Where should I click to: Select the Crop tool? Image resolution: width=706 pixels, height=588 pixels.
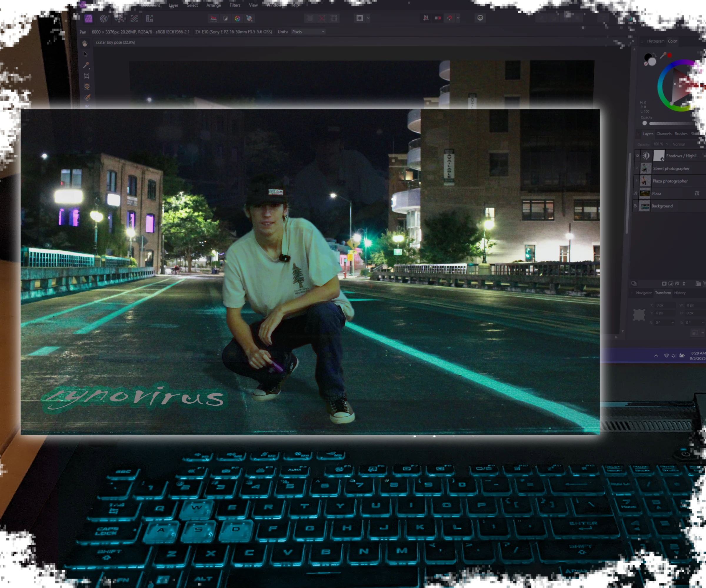tap(86, 75)
